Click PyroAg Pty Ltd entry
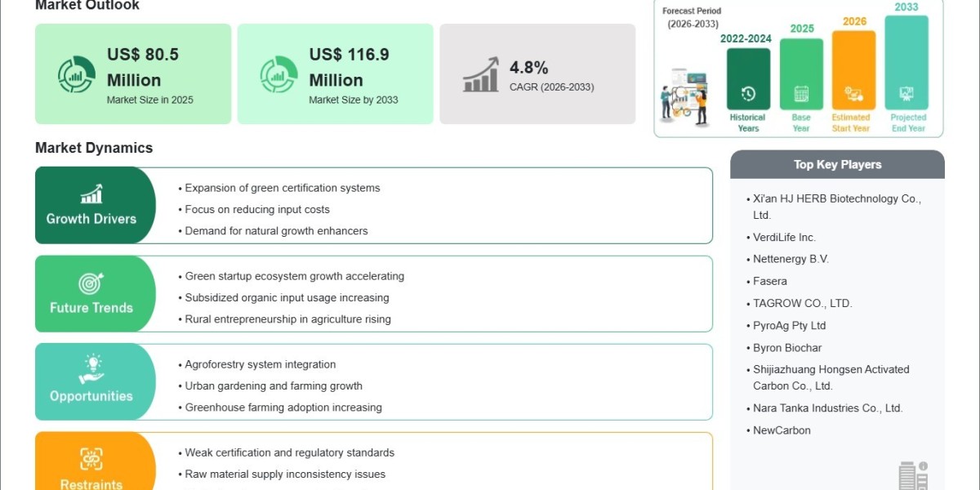 [790, 325]
